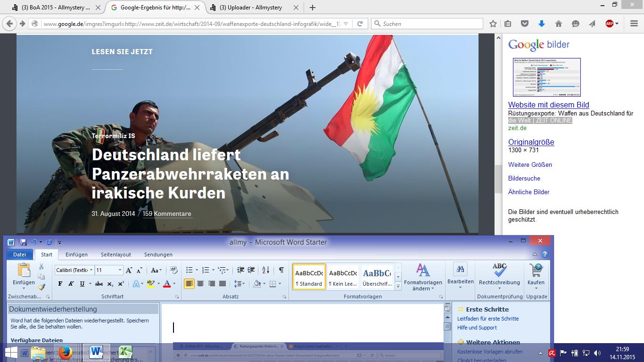The width and height of the screenshot is (644, 362).
Task: Align text left
Action: pos(189,284)
